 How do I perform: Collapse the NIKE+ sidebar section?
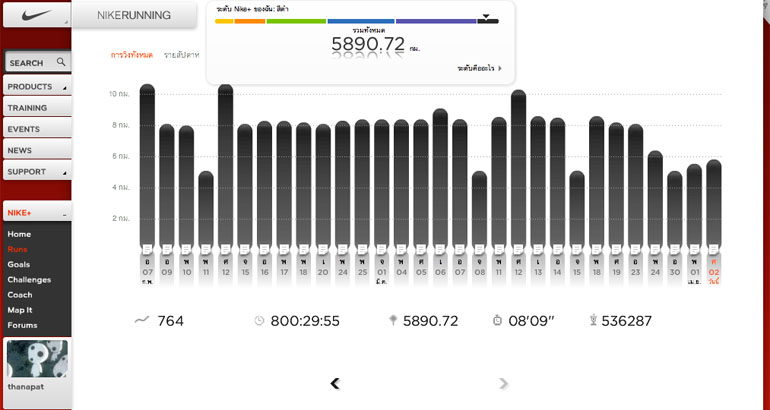coord(64,214)
